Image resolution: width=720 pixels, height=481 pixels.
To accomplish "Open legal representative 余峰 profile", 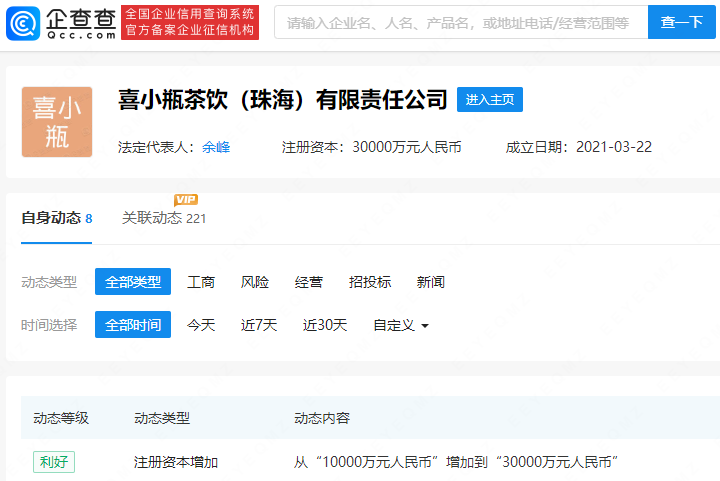I will pos(216,147).
